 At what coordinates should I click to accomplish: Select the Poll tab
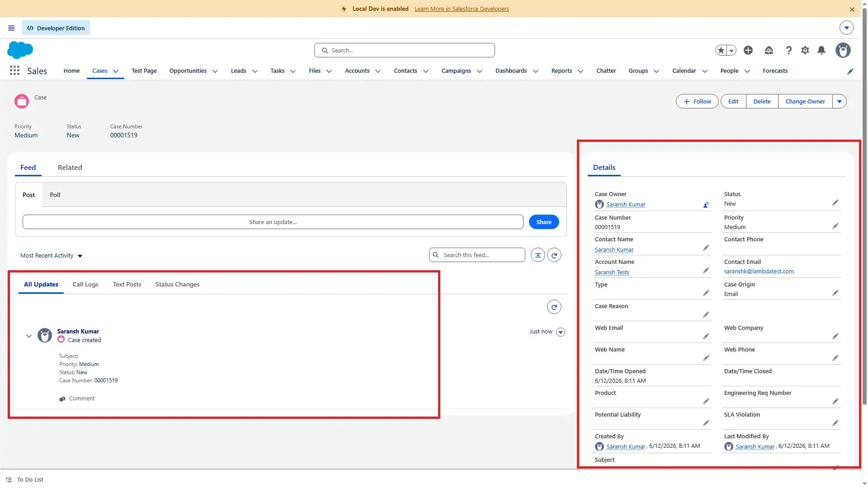pyautogui.click(x=55, y=195)
